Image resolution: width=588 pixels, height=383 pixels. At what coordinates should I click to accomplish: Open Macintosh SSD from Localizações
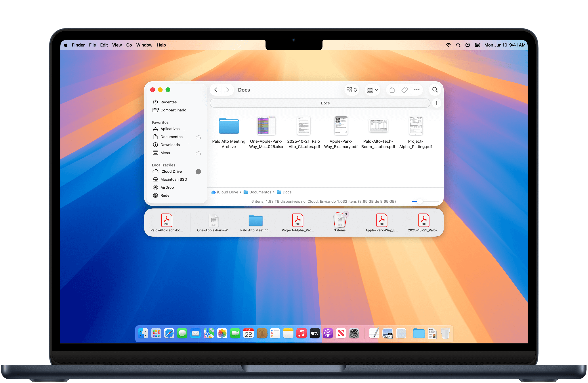[x=174, y=179]
